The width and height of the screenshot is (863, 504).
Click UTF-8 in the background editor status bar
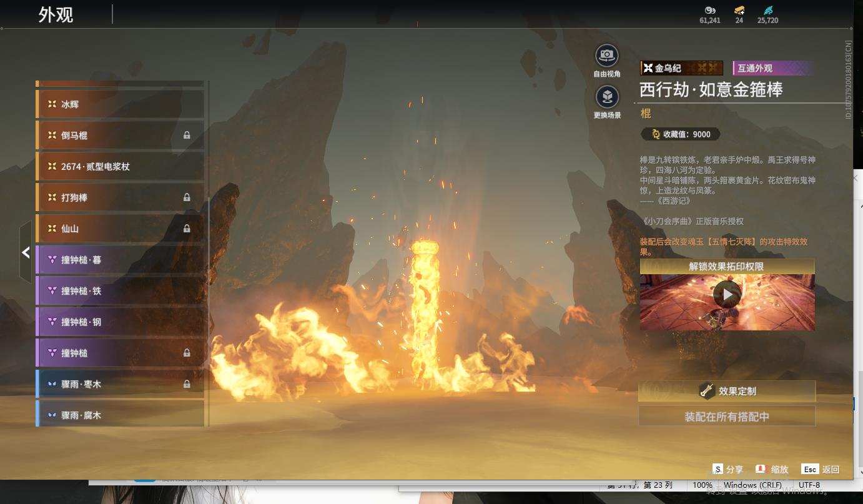[x=809, y=485]
